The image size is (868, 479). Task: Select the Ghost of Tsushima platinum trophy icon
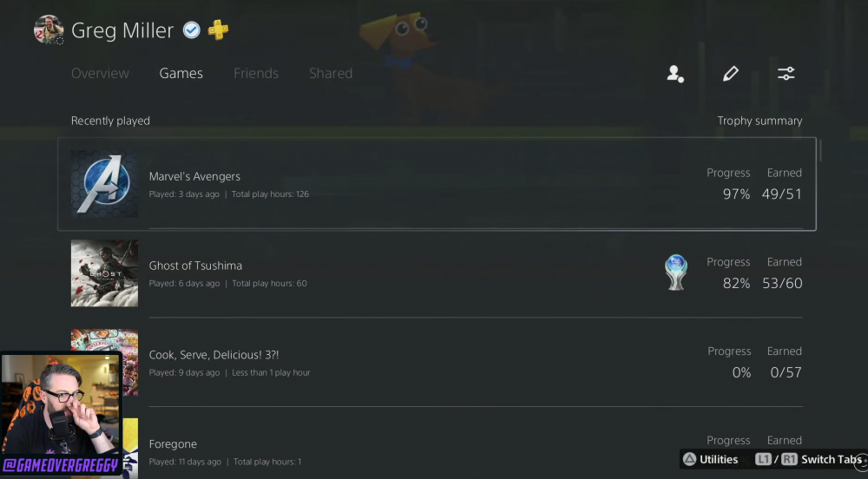pos(676,272)
